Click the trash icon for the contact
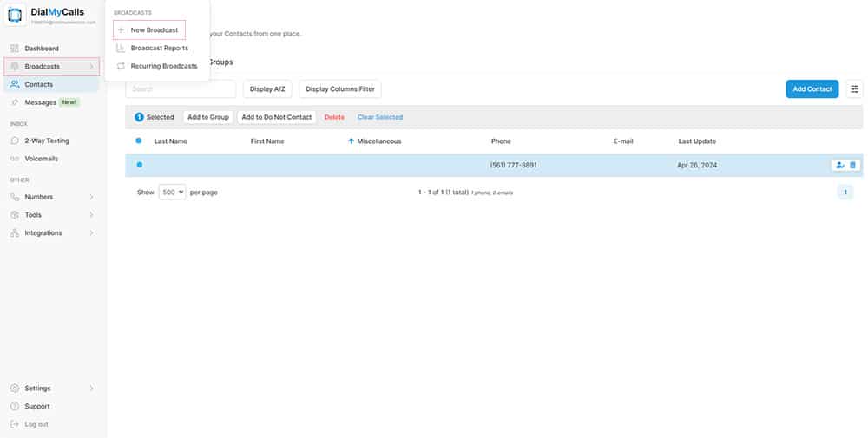 pos(852,165)
